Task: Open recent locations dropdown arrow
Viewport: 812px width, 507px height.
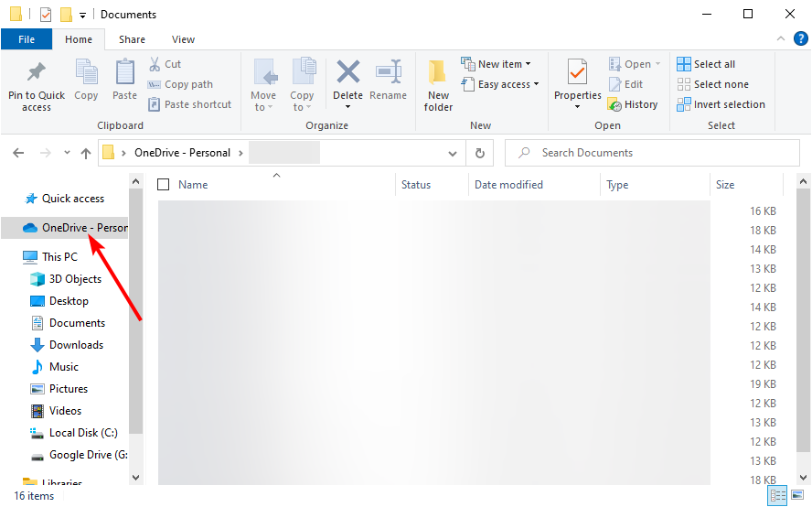Action: point(67,153)
